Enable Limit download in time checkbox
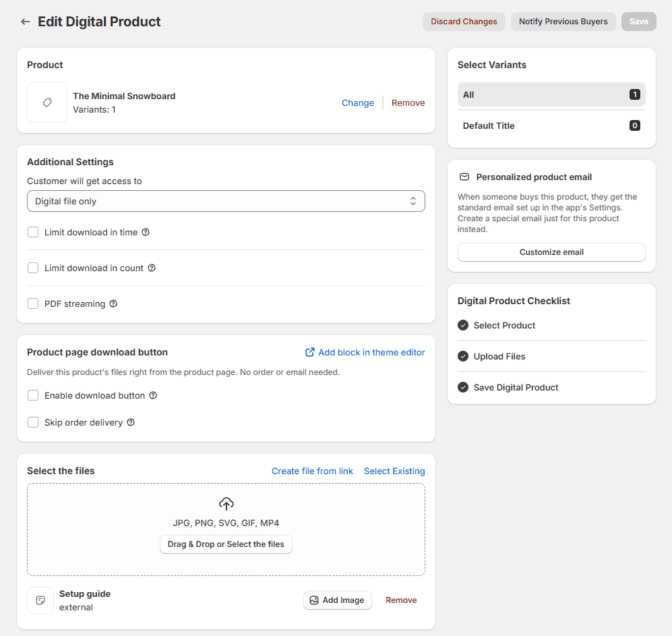 33,232
